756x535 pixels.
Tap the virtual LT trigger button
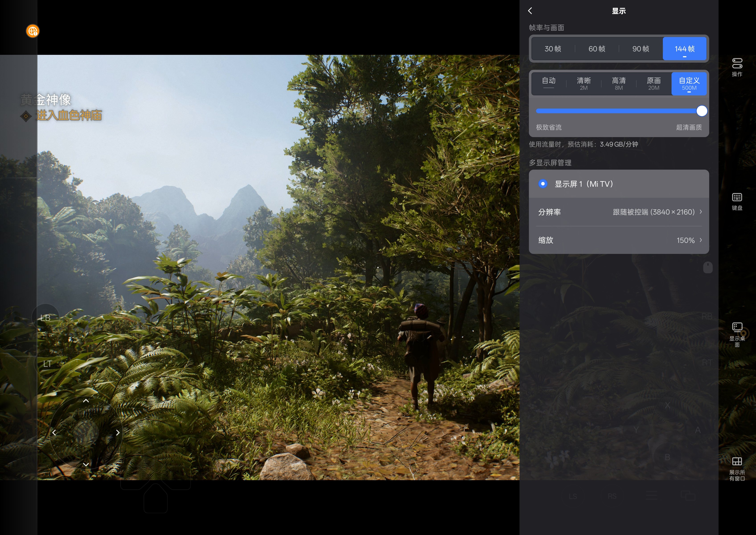point(47,364)
